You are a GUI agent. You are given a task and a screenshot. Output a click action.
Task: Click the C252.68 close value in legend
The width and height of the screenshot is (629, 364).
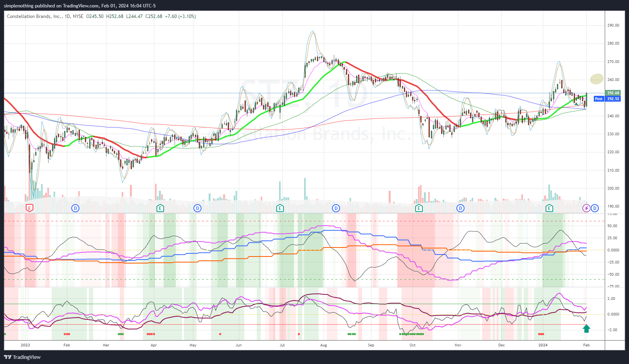click(154, 16)
